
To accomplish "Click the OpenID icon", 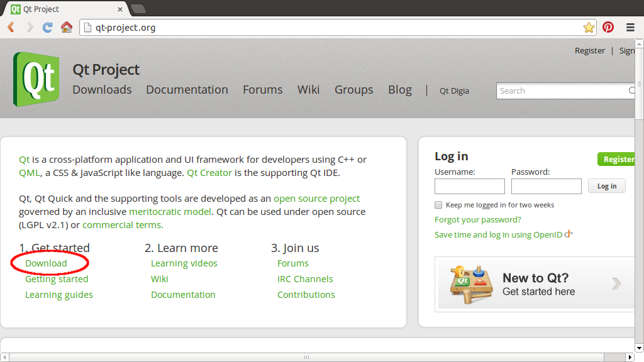I will tap(569, 234).
